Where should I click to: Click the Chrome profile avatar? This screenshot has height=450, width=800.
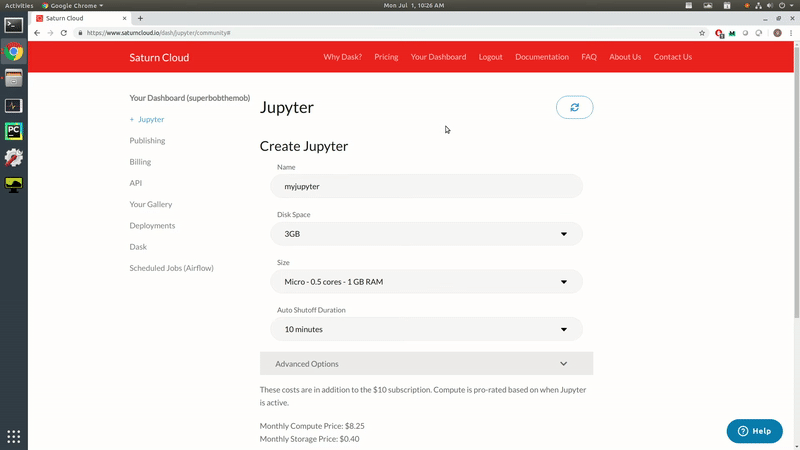click(777, 33)
